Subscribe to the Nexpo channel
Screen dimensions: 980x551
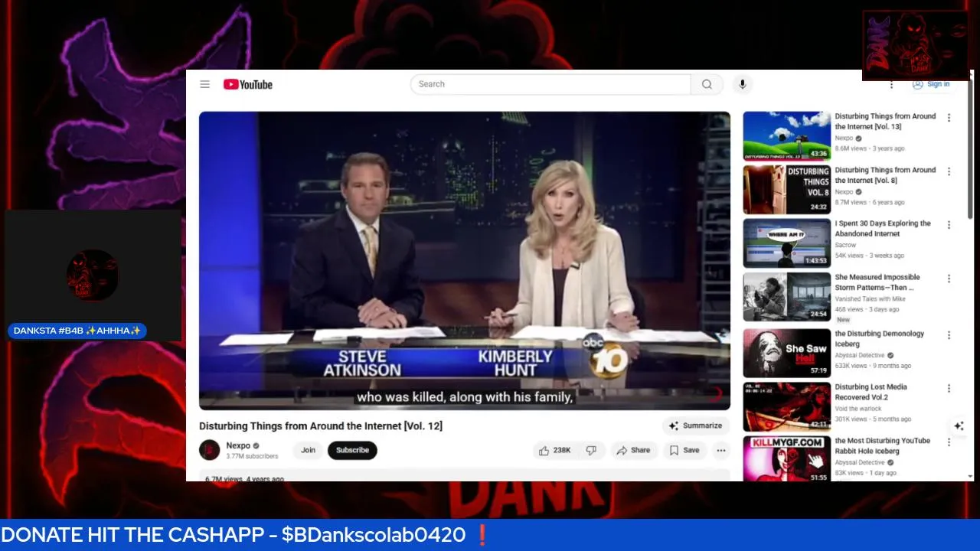coord(352,450)
